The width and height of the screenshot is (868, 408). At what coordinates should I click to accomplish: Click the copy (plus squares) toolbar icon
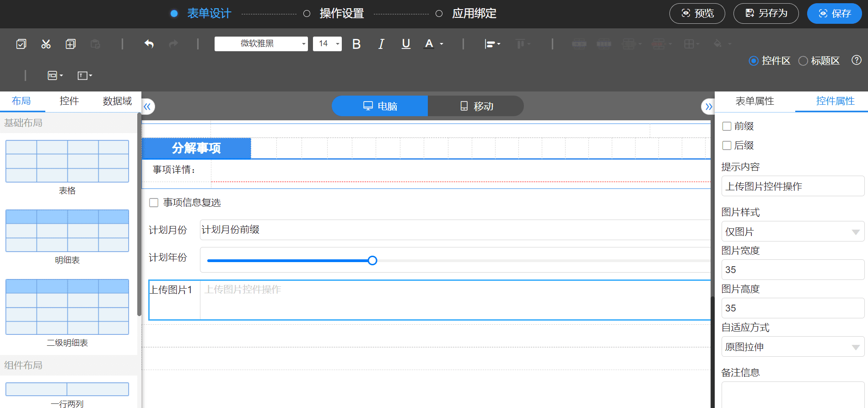point(70,44)
